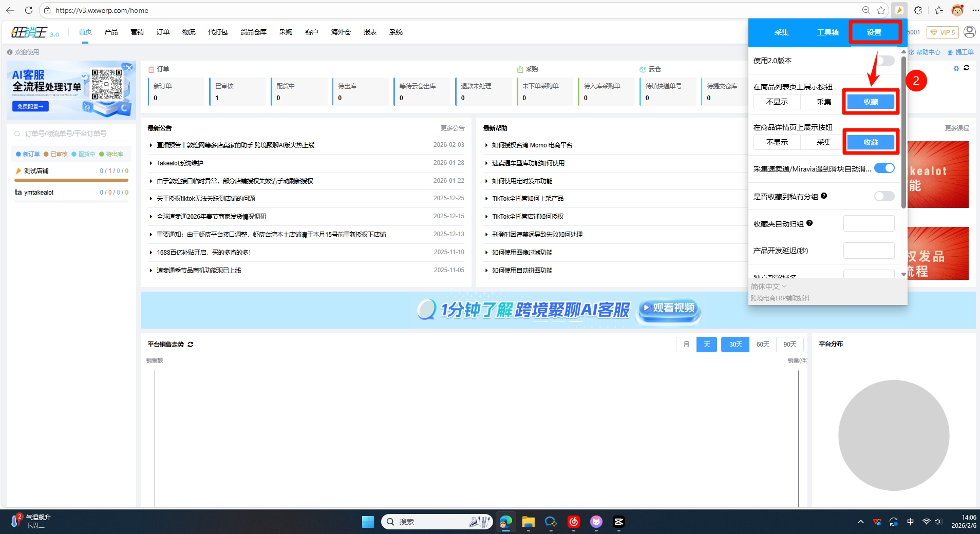Screen dimensions: 980x534
Task: Open the 简体中文 language dropdown
Action: (768, 287)
